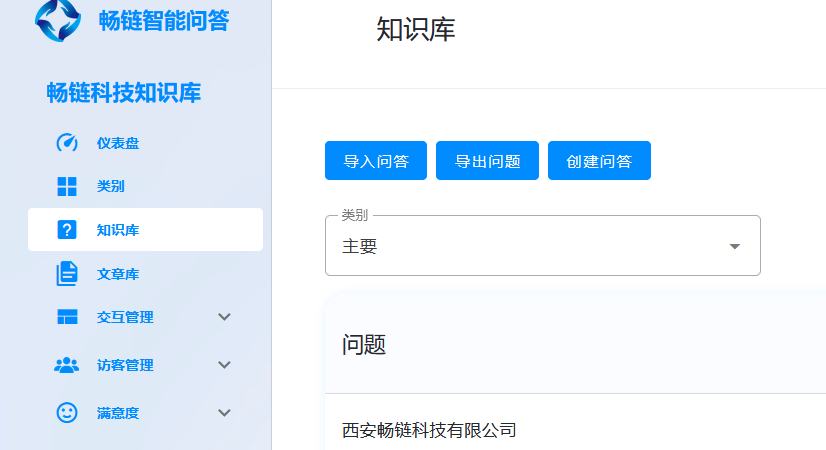826x450 pixels.
Task: Click the 交互管理 layout icon
Action: [x=67, y=317]
